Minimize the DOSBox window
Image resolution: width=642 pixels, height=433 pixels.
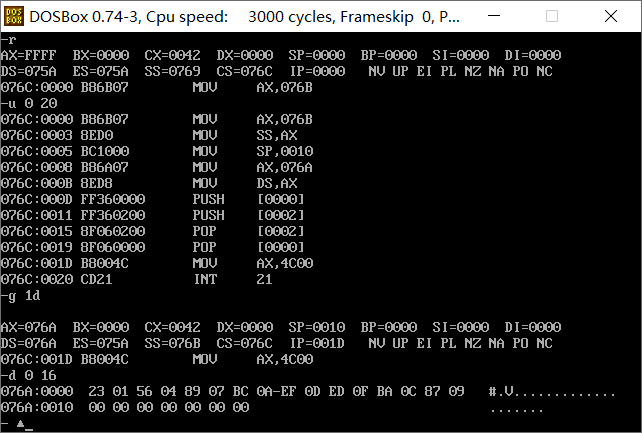(x=494, y=16)
